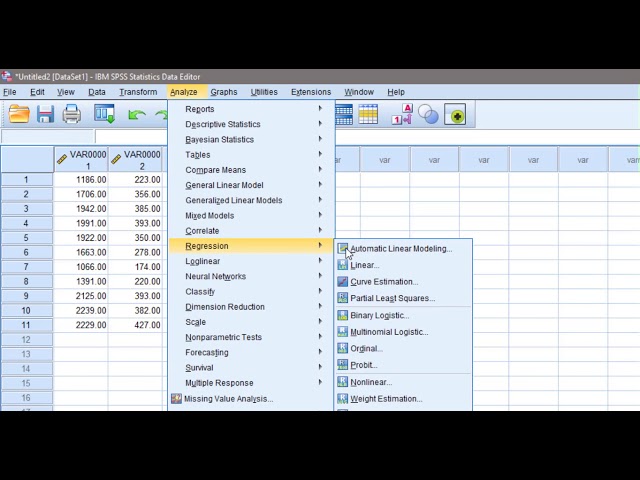Click the Ordinal regression icon

[342, 349]
